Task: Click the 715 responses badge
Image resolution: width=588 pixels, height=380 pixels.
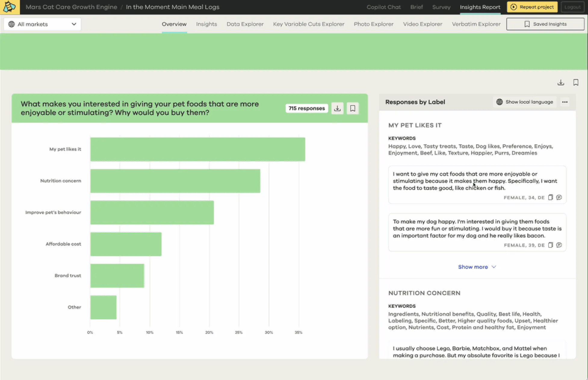Action: [307, 108]
